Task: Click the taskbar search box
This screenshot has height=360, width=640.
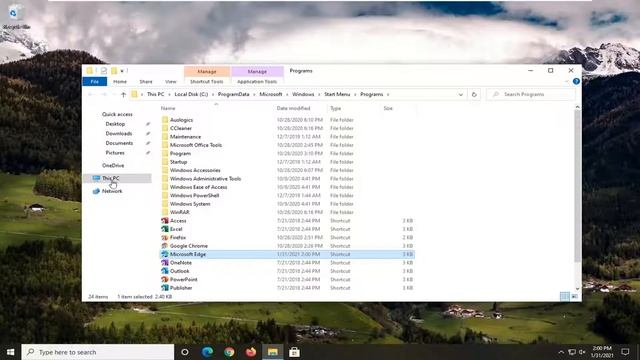Action: pyautogui.click(x=98, y=352)
